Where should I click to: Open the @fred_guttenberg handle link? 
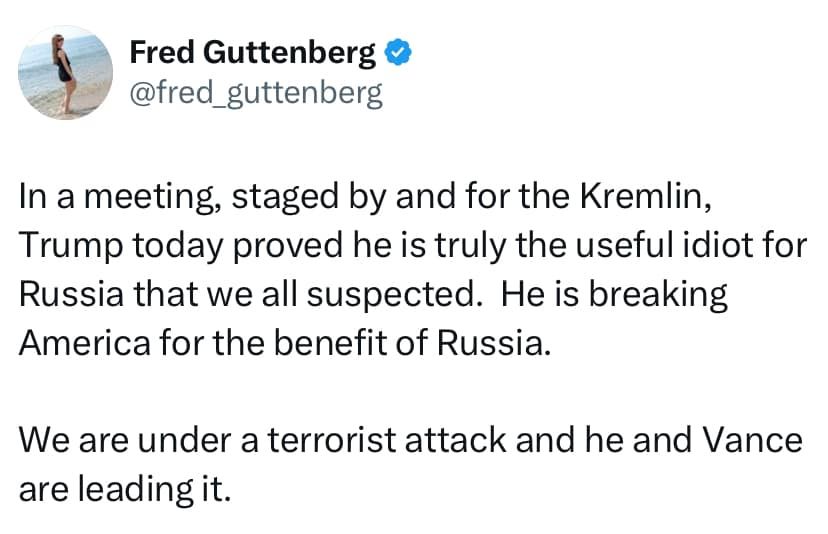click(x=256, y=95)
